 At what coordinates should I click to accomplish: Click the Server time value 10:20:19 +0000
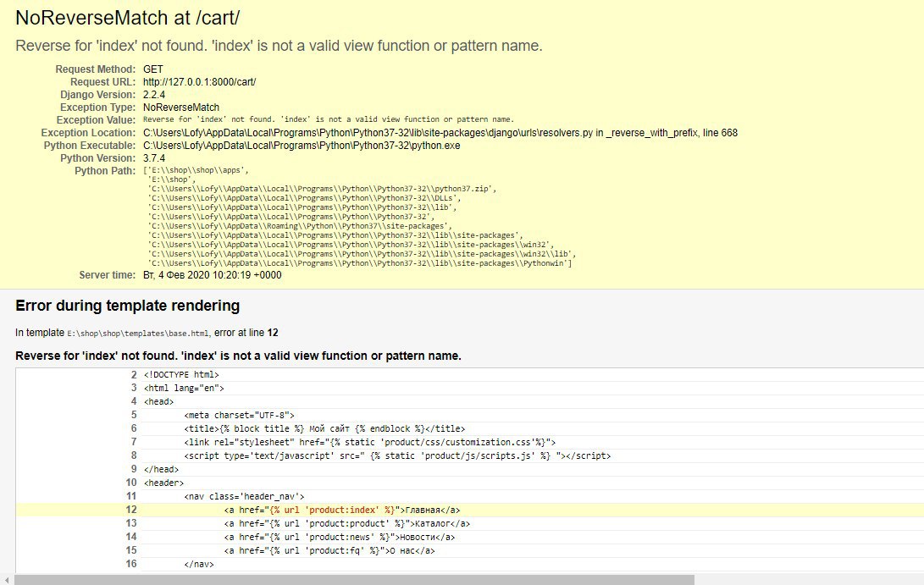click(x=212, y=275)
